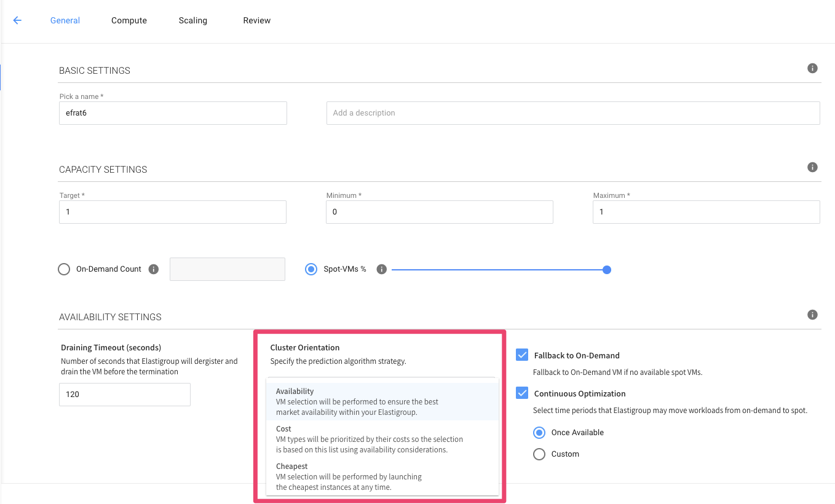This screenshot has height=504, width=835.
Task: Open the Capacity Settings info tooltip
Action: coord(812,167)
